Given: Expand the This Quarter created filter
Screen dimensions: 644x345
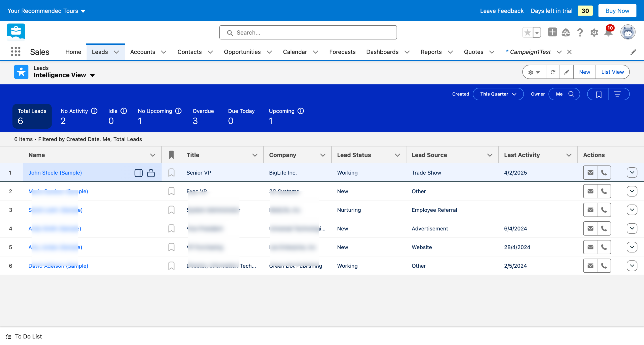Looking at the screenshot, I should (498, 94).
